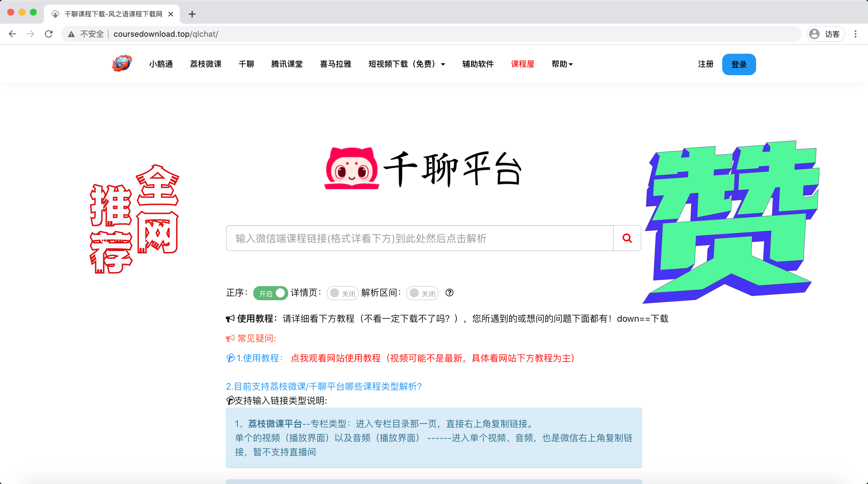Click the 常见疑问 heading text
This screenshot has height=484, width=868.
click(257, 338)
